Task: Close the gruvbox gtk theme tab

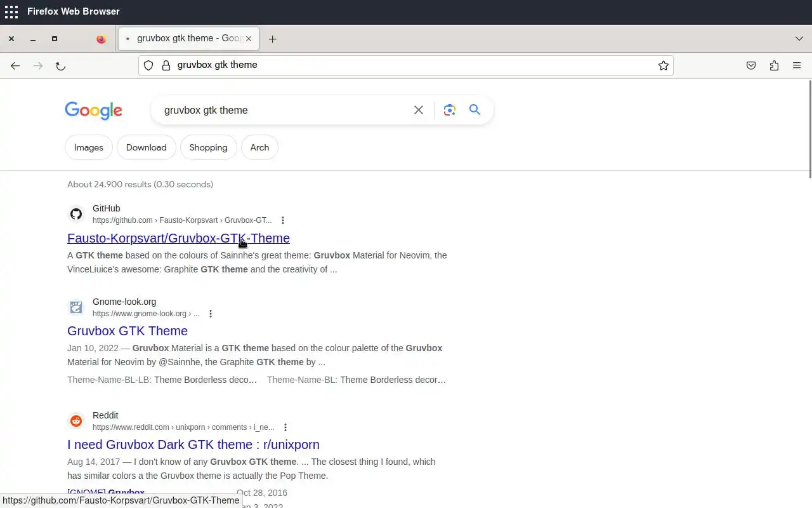Action: tap(249, 39)
